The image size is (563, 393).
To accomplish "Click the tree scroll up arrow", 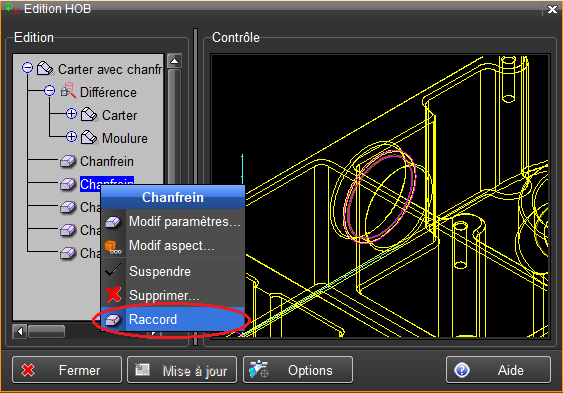I will 175,61.
